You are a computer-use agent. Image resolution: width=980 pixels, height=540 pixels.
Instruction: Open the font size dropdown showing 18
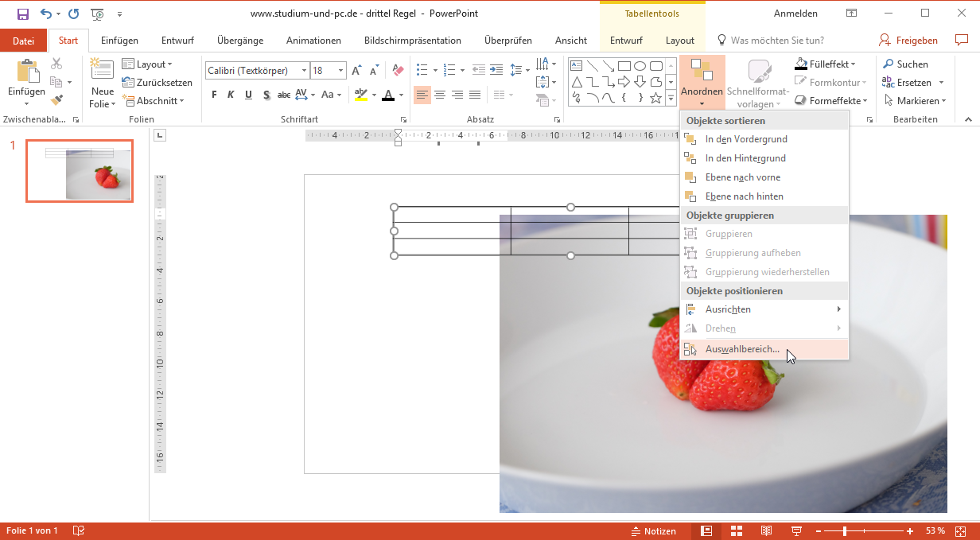tap(340, 71)
